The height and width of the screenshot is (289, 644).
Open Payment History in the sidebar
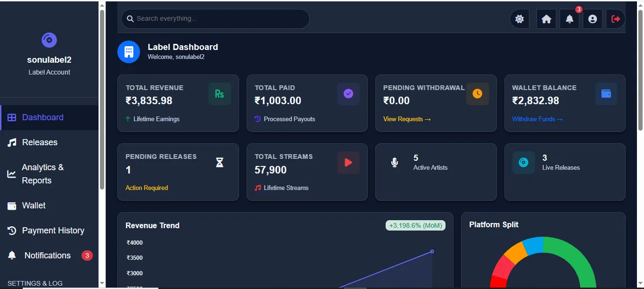tap(49, 231)
